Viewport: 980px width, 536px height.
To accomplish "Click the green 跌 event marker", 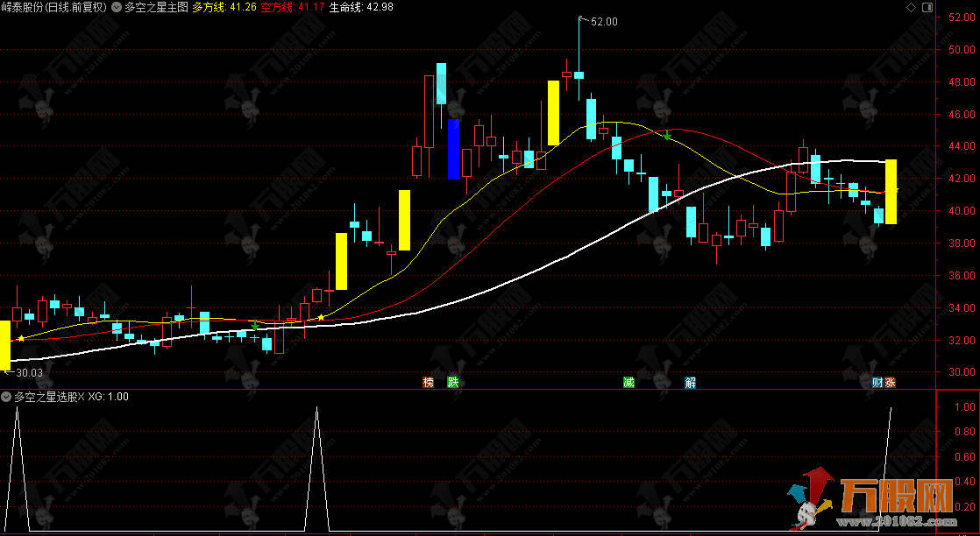I will (x=452, y=382).
